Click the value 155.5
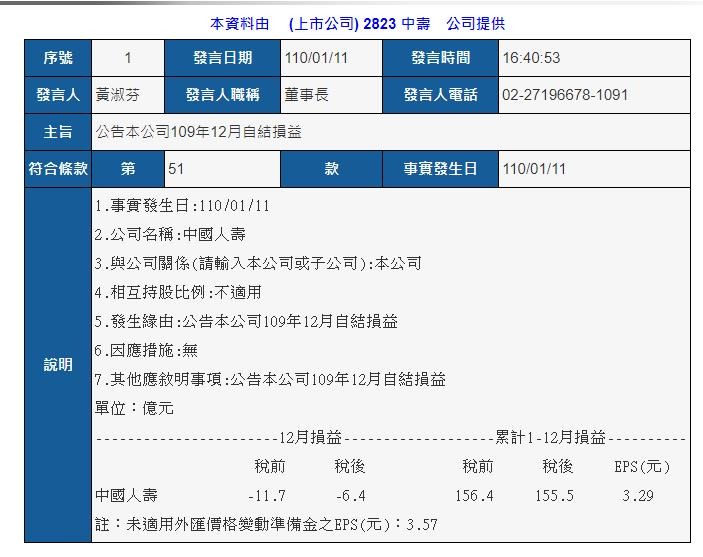Viewport: 703px width, 557px height. [x=555, y=496]
